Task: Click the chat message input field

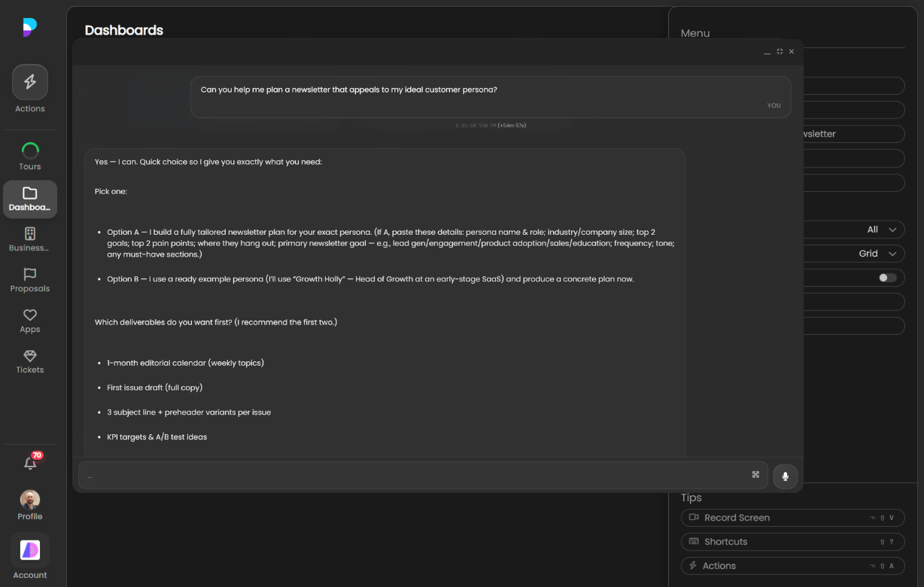Action: pyautogui.click(x=414, y=476)
